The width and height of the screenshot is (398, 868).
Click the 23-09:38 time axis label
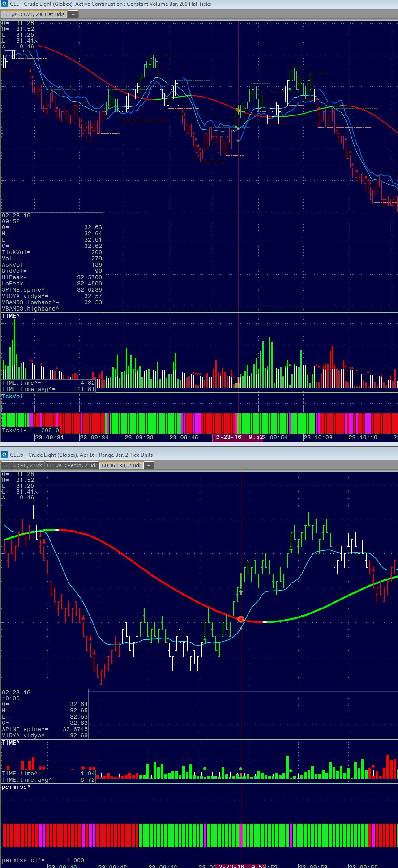(139, 437)
